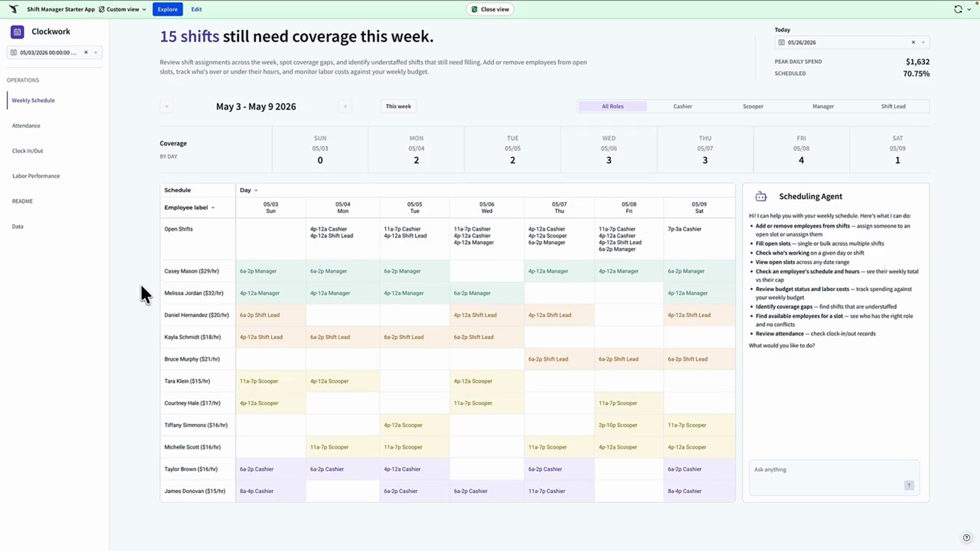The image size is (980, 551).
Task: Expand options next to refresh icon
Action: coord(969,9)
